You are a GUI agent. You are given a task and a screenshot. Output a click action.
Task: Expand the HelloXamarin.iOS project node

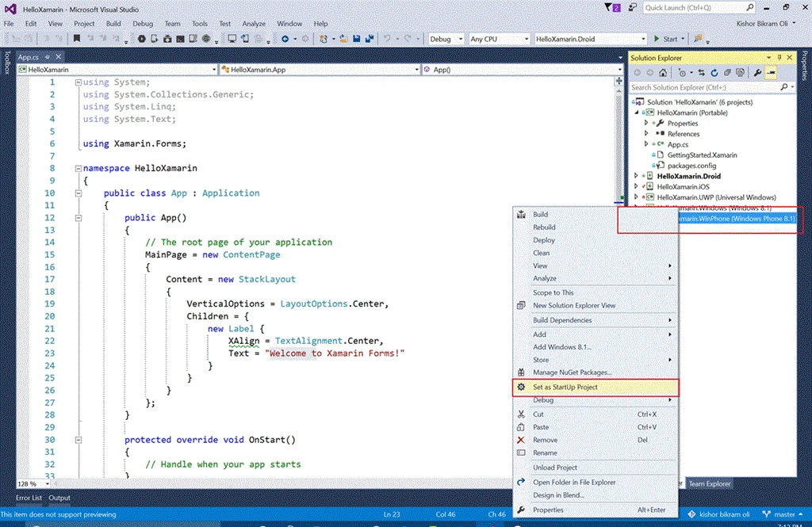pos(636,186)
